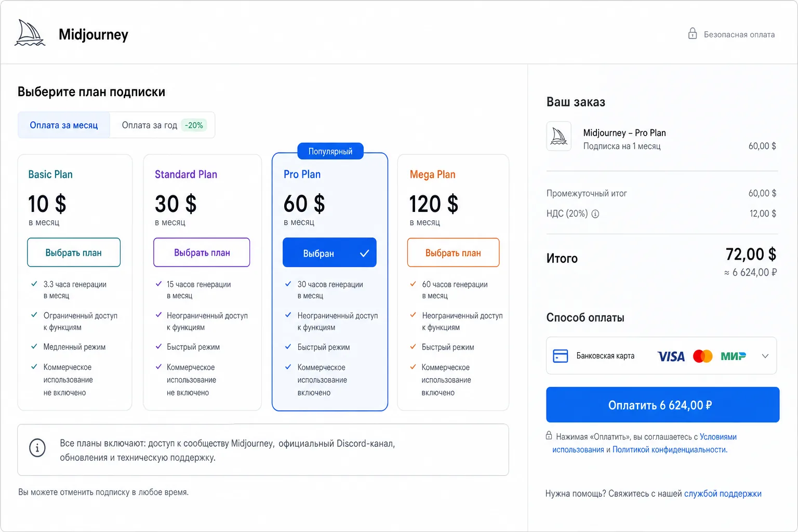Viewport: 798px width, 532px height.
Task: Click the Midjourney – Pro Plan order item
Action: [x=624, y=133]
